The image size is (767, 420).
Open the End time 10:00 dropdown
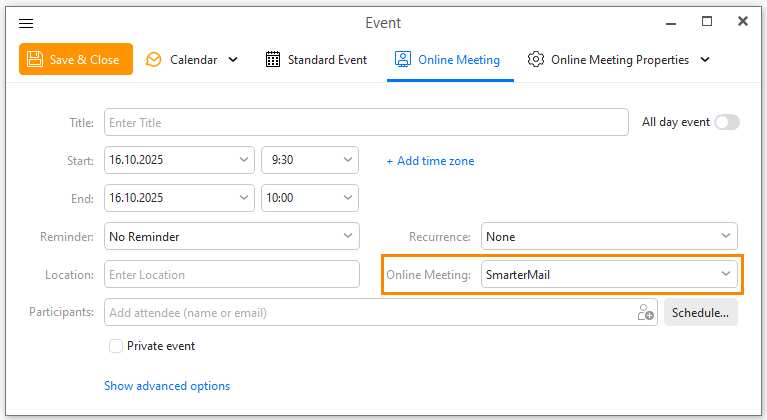pyautogui.click(x=348, y=198)
